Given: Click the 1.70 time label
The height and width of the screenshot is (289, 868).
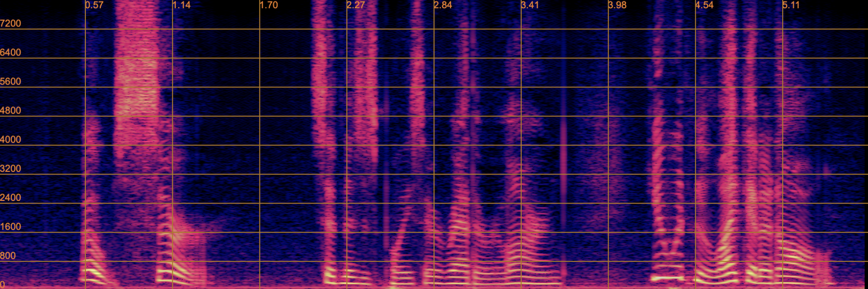Looking at the screenshot, I should pos(269,5).
